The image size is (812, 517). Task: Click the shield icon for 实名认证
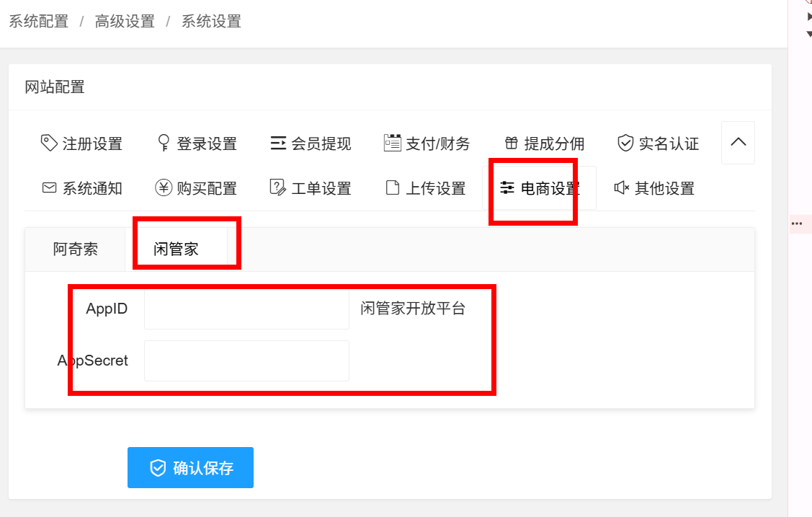tap(625, 143)
